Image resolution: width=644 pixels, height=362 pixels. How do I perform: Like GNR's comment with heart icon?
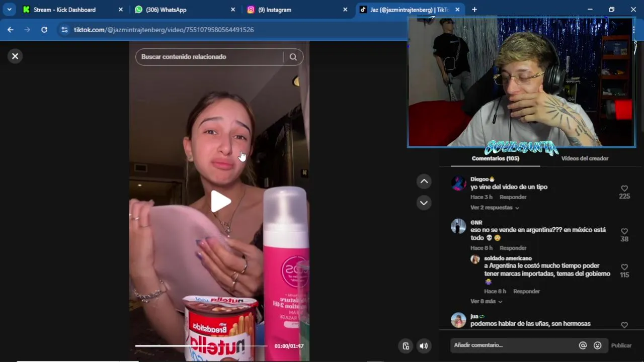[624, 231]
